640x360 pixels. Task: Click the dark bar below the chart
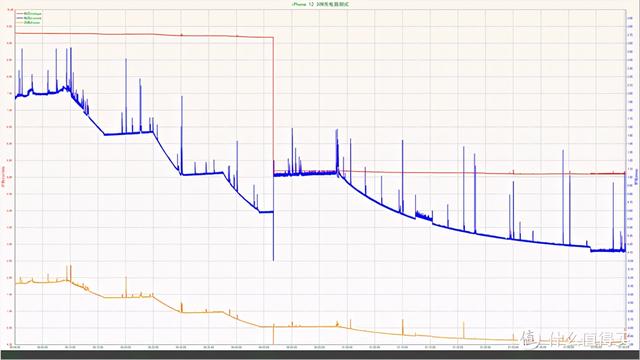(x=320, y=355)
